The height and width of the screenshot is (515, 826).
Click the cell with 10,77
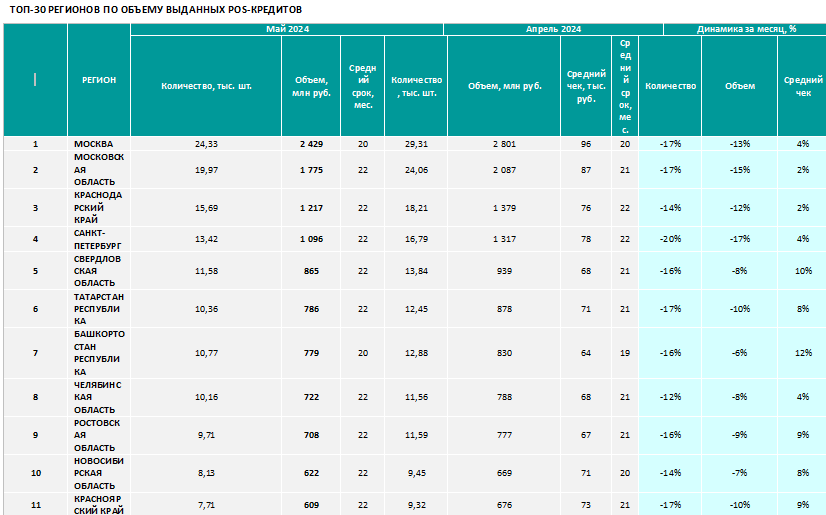pos(206,353)
